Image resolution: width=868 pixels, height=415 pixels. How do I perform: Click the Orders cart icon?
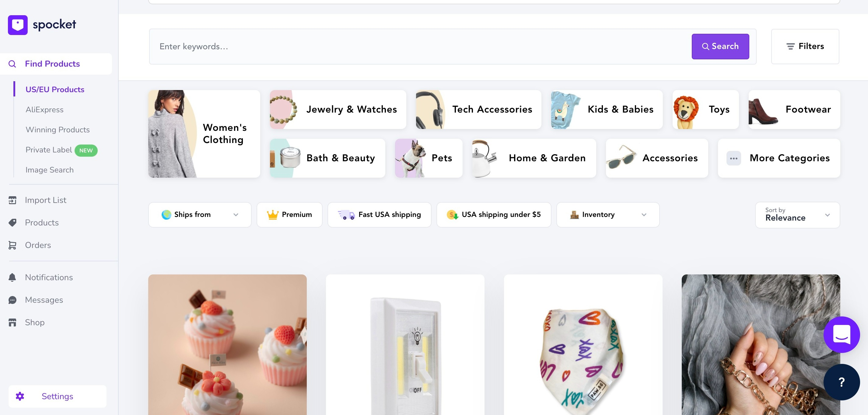(12, 245)
